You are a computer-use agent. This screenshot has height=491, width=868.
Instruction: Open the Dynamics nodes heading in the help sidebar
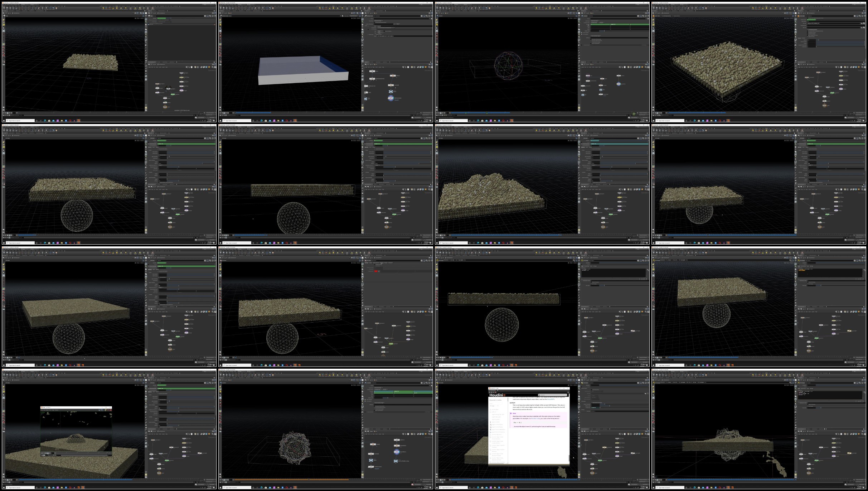pyautogui.click(x=495, y=400)
